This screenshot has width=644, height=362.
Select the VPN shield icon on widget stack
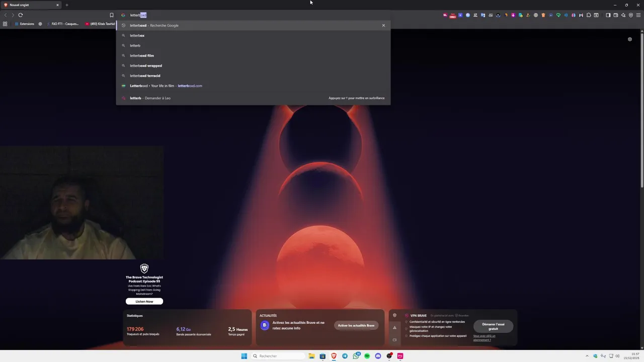click(x=394, y=315)
